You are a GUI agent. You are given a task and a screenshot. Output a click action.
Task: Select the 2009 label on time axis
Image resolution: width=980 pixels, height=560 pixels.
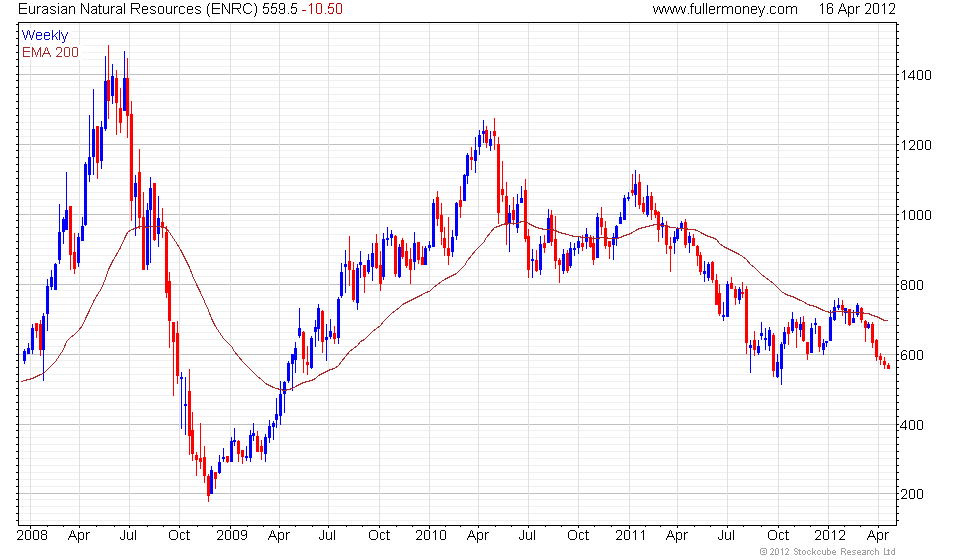232,535
